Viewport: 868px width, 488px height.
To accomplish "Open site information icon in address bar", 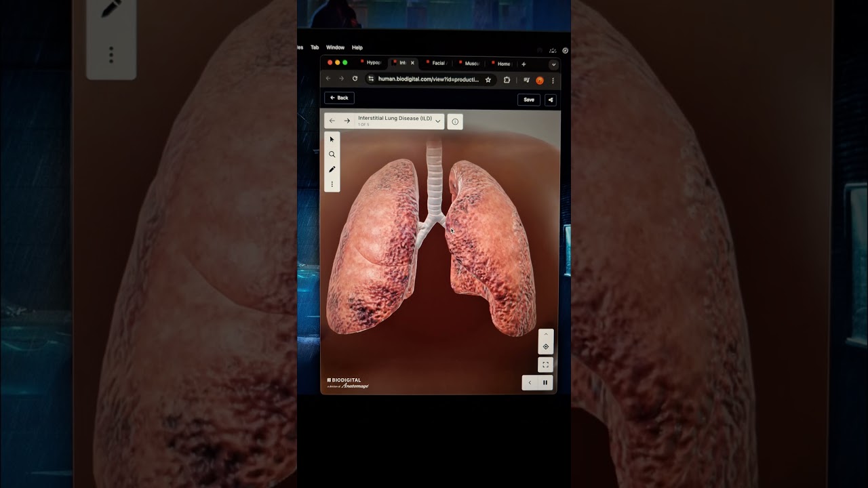I will 371,79.
